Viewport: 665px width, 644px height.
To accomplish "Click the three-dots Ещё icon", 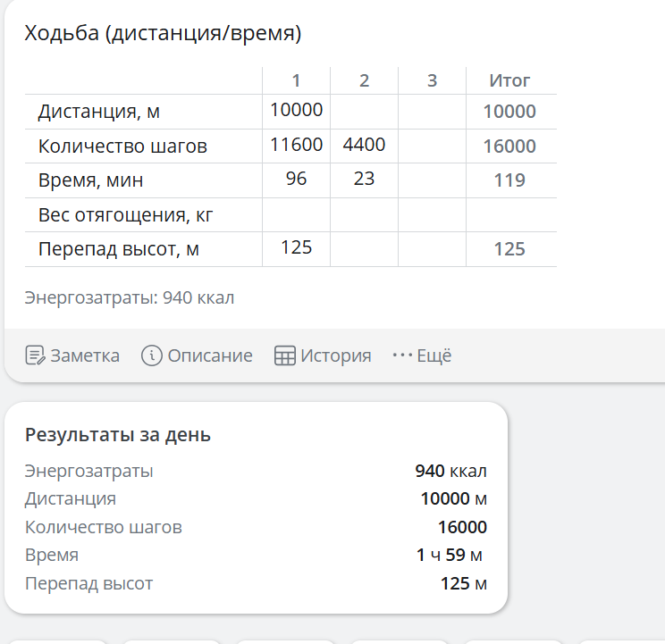I will 402,355.
